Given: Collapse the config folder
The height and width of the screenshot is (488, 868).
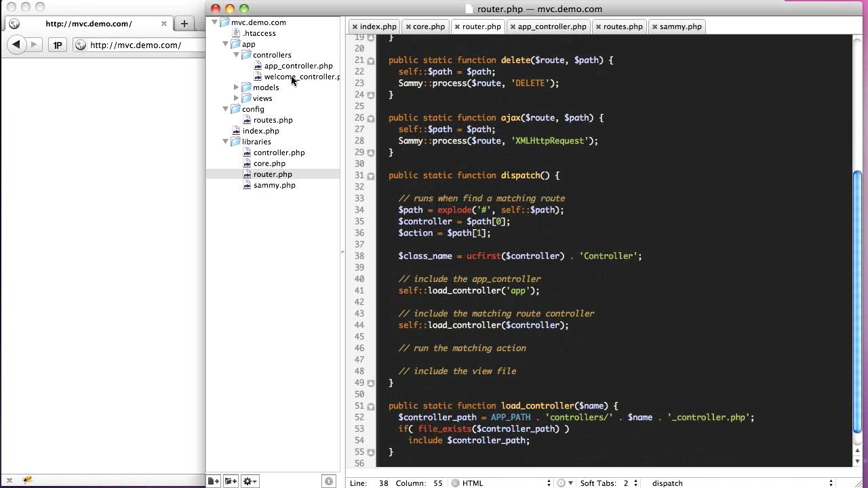Looking at the screenshot, I should coord(226,109).
